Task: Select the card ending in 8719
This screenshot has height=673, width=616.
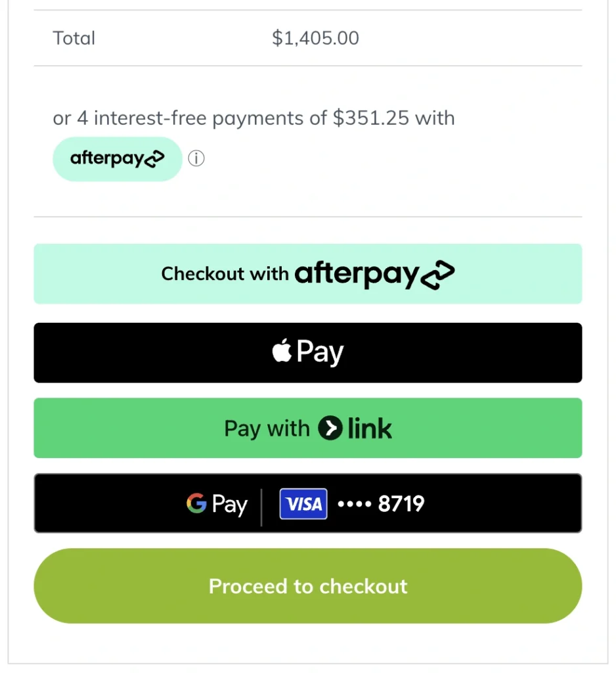Action: (x=381, y=504)
